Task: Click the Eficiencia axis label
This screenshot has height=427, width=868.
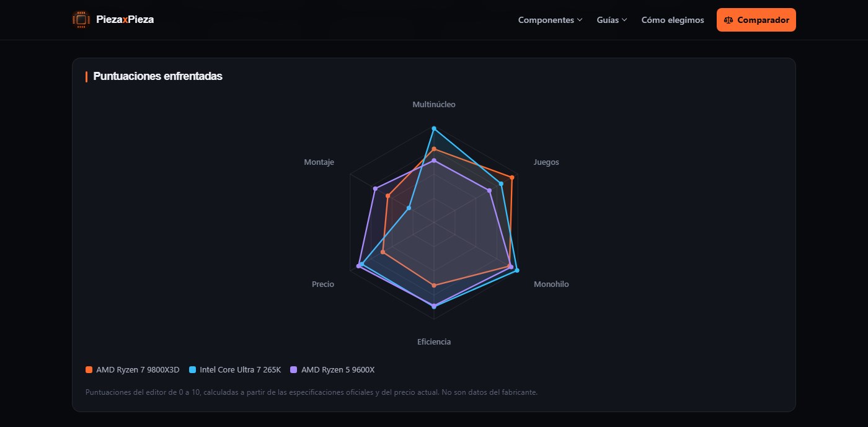Action: pyautogui.click(x=434, y=341)
